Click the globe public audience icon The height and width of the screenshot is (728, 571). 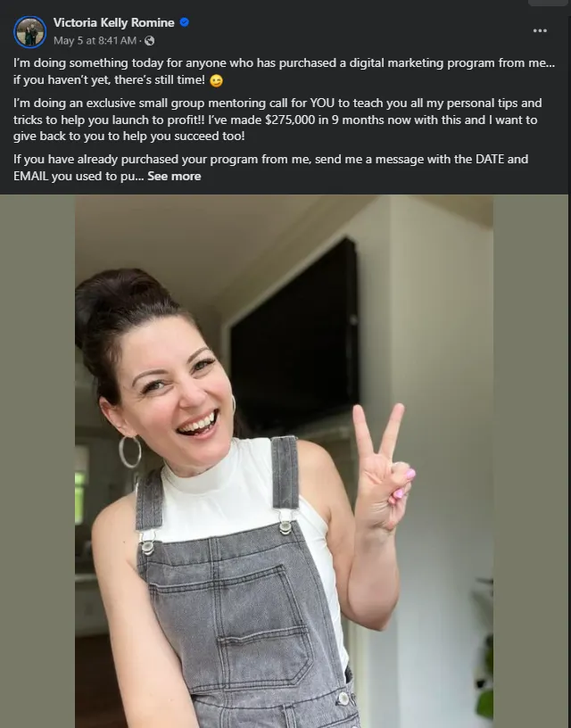tap(150, 41)
